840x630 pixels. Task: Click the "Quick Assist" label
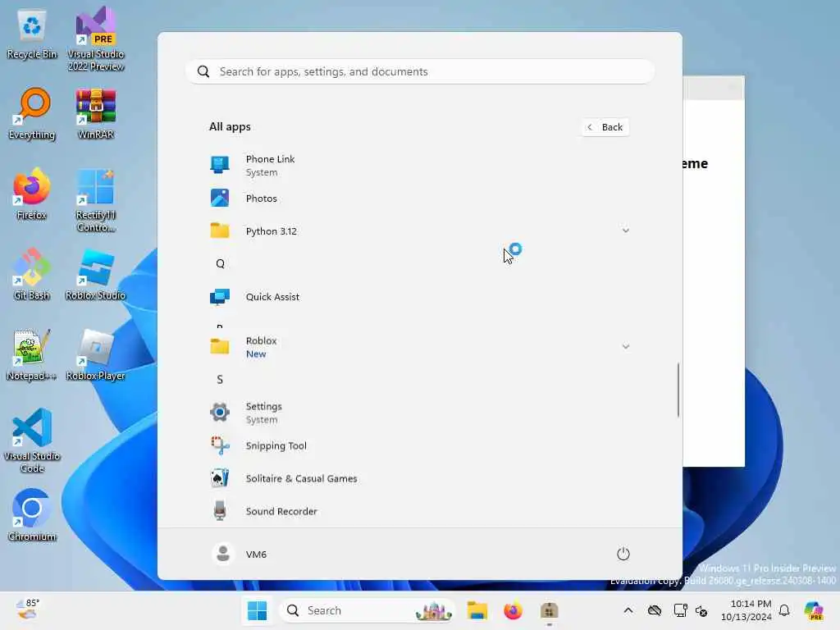(272, 297)
